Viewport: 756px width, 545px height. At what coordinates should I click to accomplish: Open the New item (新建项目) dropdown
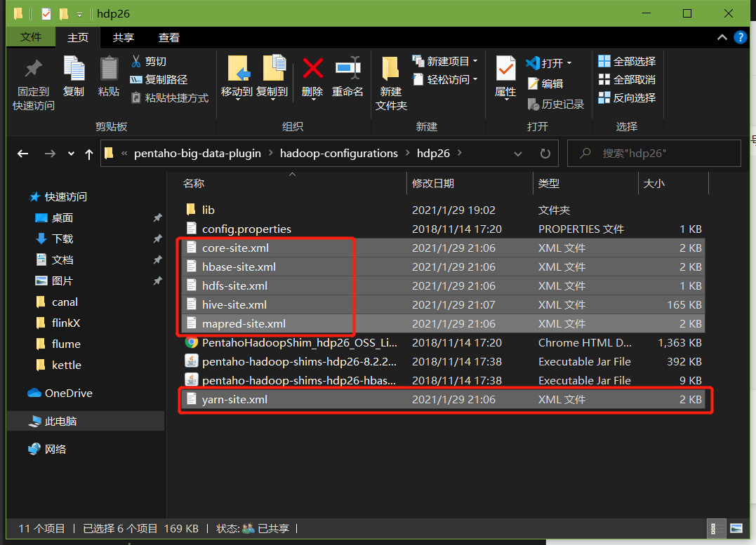click(445, 61)
